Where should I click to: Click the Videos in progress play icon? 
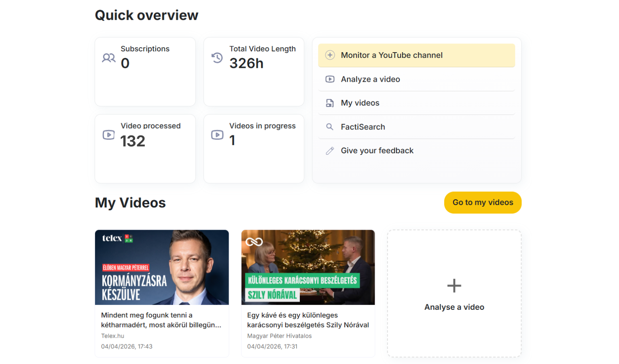pos(217,135)
